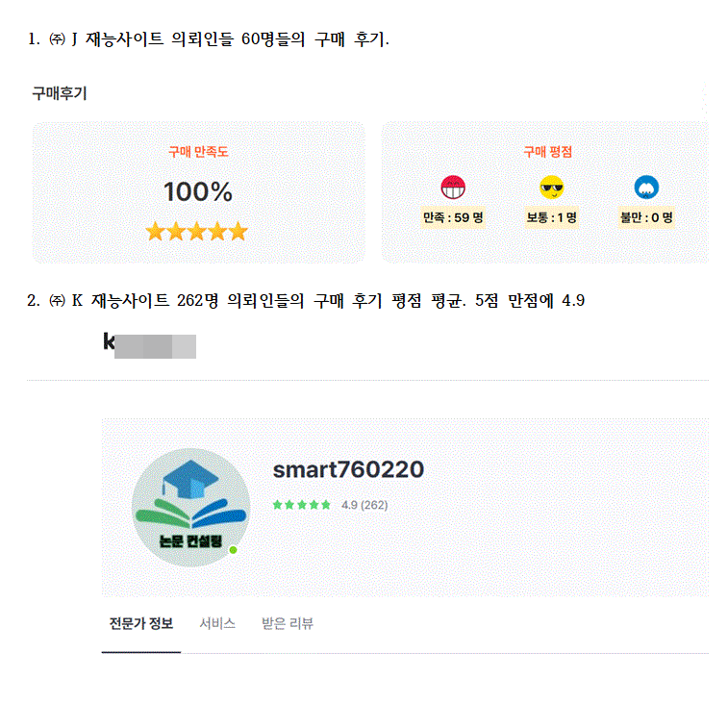
Task: Click the green online status dot
Action: tap(233, 550)
